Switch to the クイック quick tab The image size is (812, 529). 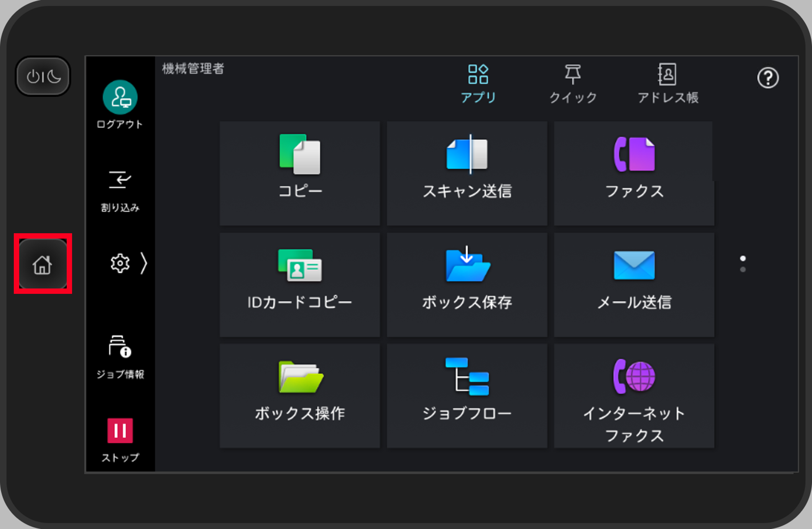[573, 84]
